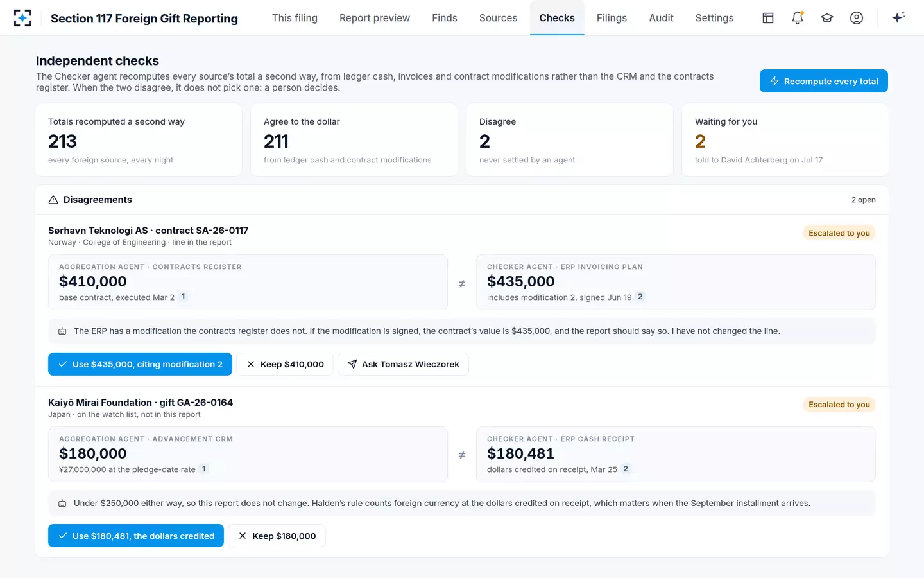This screenshot has height=578, width=924.
Task: Click the Independent checks heading
Action: pos(98,61)
